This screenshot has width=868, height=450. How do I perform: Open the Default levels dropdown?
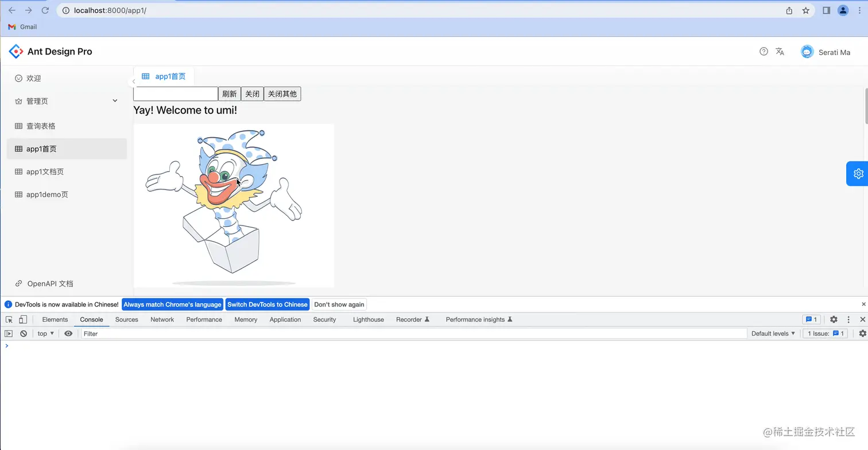pyautogui.click(x=773, y=333)
